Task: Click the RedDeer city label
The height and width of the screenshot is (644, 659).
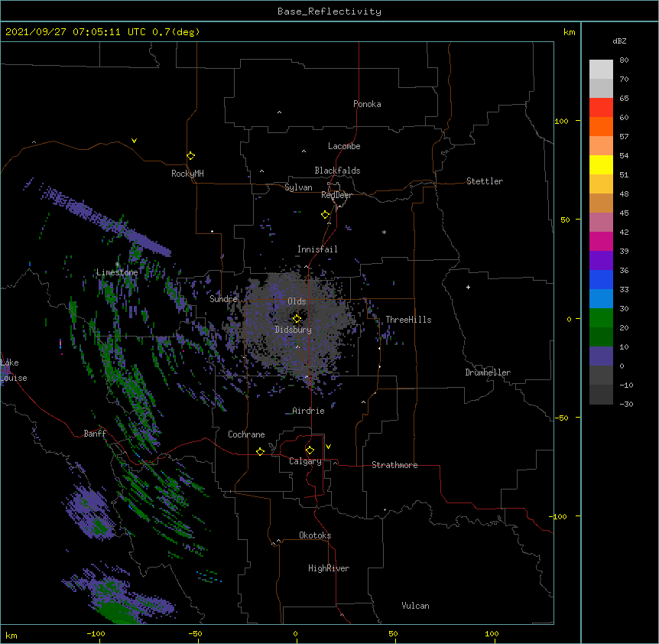Action: click(x=336, y=195)
